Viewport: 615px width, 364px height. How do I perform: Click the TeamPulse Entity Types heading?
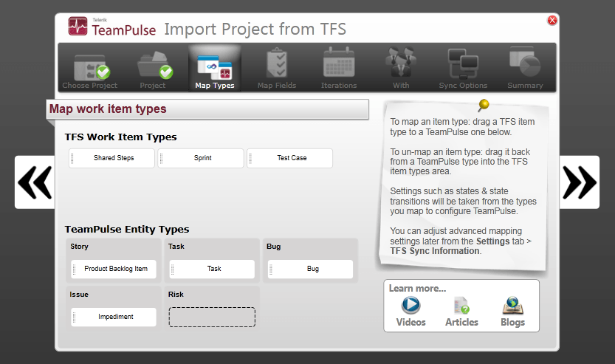[x=127, y=229]
